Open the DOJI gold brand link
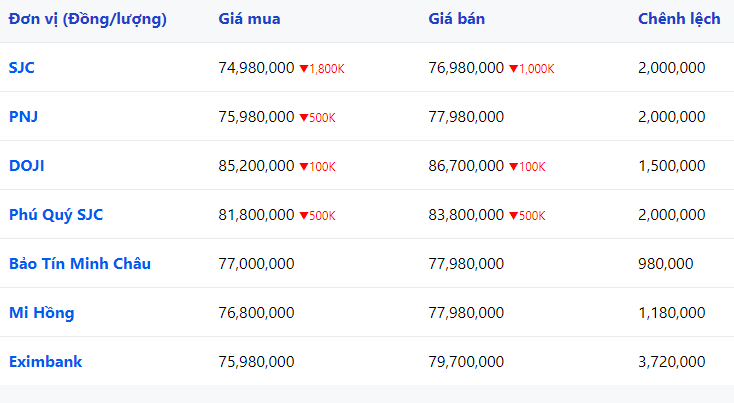This screenshot has width=734, height=403. (x=27, y=166)
